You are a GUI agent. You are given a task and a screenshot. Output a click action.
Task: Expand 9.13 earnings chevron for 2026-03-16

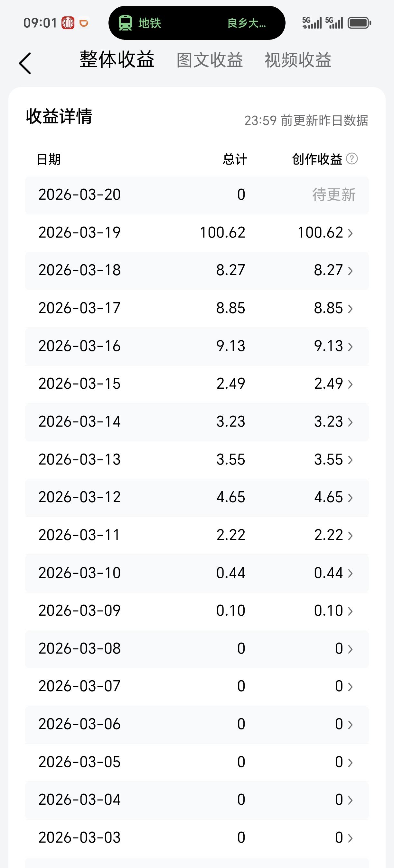(x=350, y=346)
